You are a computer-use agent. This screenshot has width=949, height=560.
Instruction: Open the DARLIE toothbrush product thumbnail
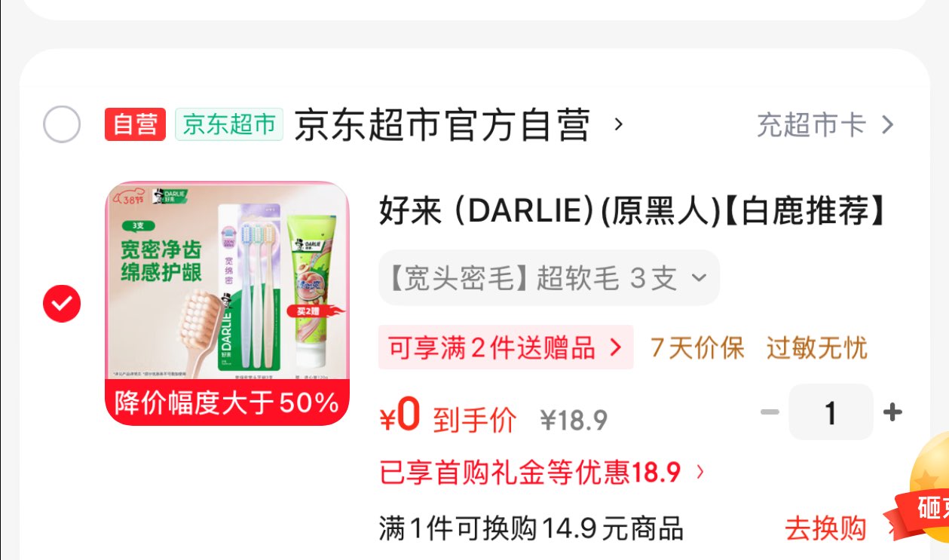point(227,303)
